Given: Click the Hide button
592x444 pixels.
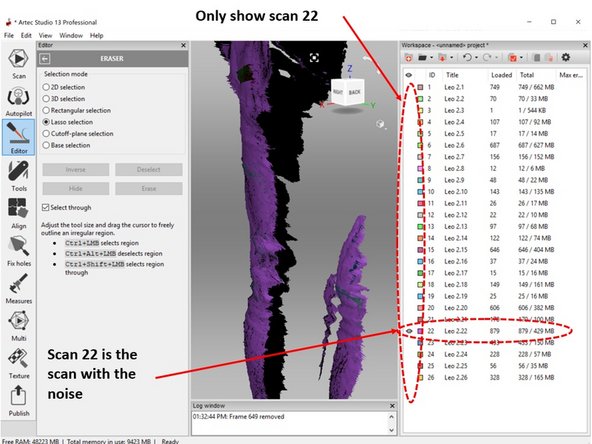Looking at the screenshot, I should coord(76,188).
